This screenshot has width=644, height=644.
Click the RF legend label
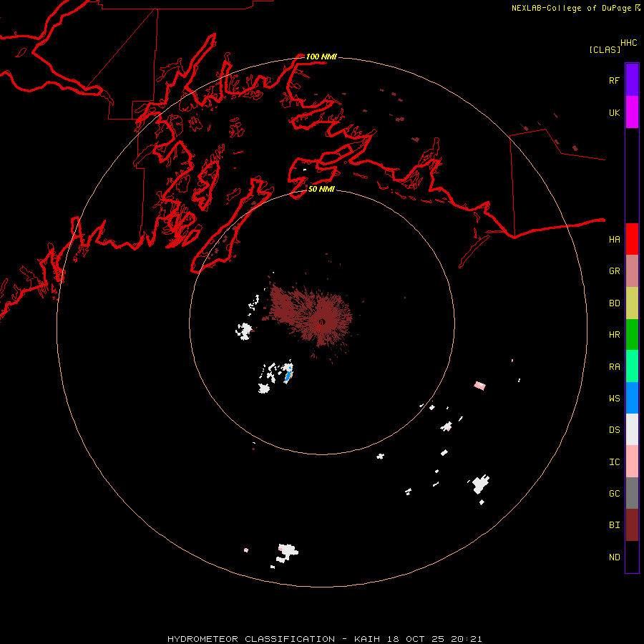pyautogui.click(x=614, y=81)
